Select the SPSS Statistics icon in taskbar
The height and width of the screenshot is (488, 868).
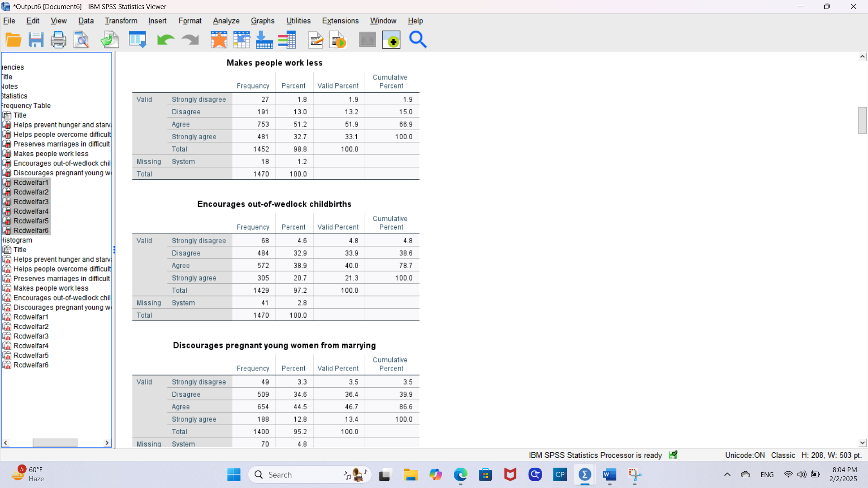point(585,475)
